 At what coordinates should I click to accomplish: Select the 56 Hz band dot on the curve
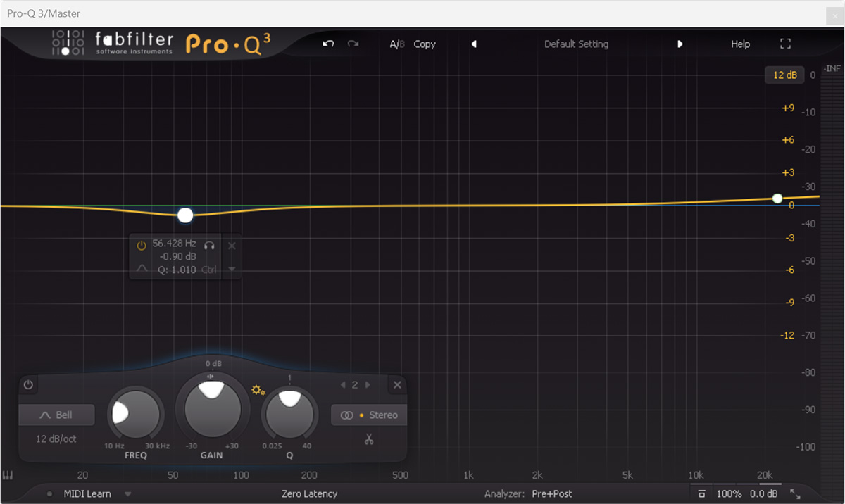click(185, 215)
